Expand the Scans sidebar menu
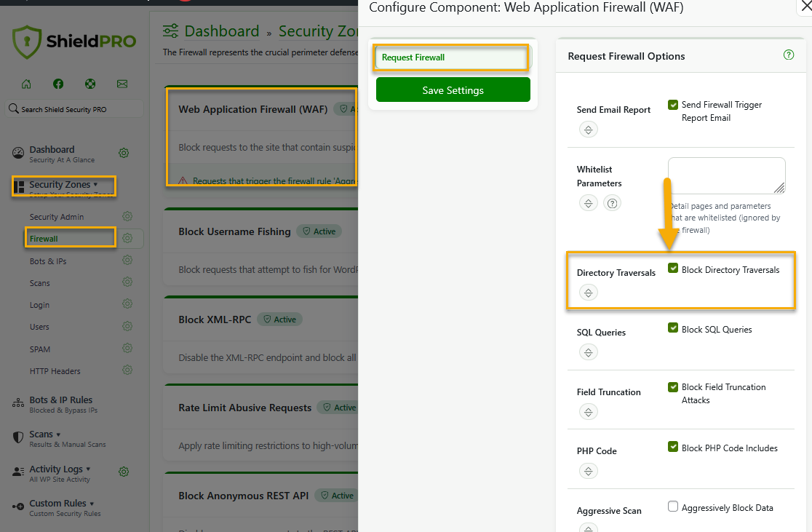This screenshot has width=812, height=532. coord(44,434)
